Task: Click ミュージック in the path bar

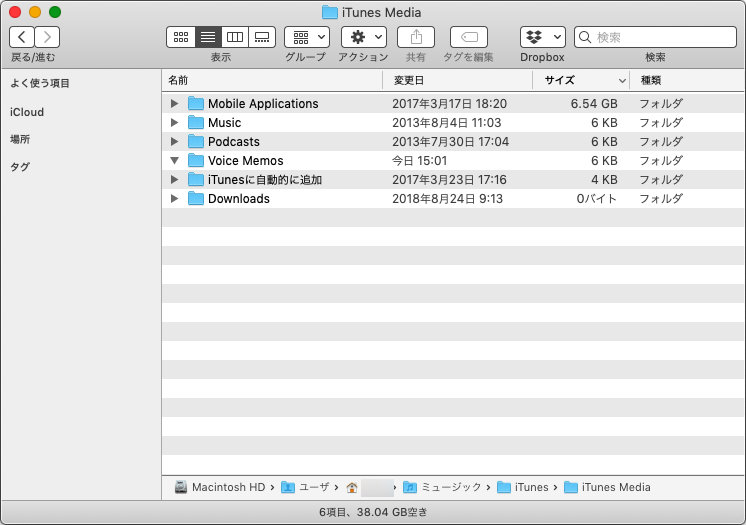Action: pyautogui.click(x=452, y=487)
